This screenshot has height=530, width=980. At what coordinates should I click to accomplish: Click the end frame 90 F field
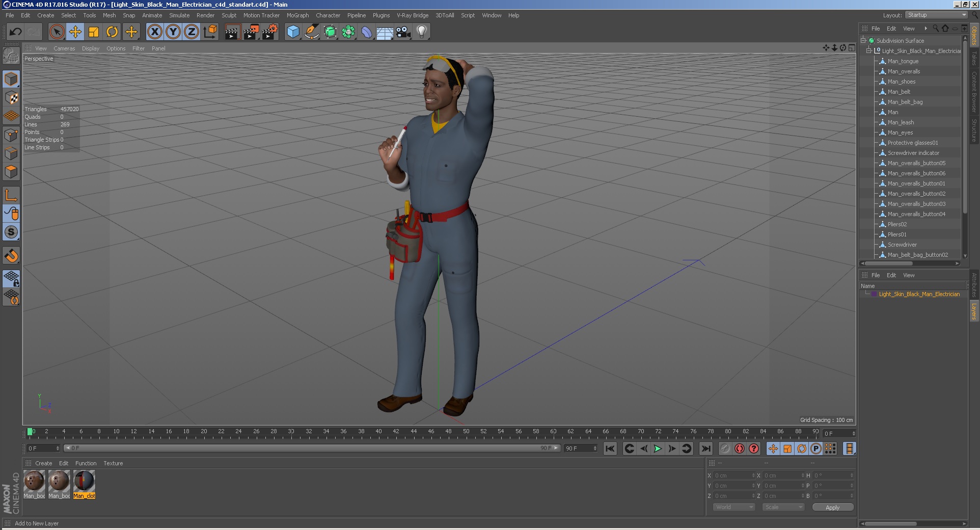(x=581, y=448)
